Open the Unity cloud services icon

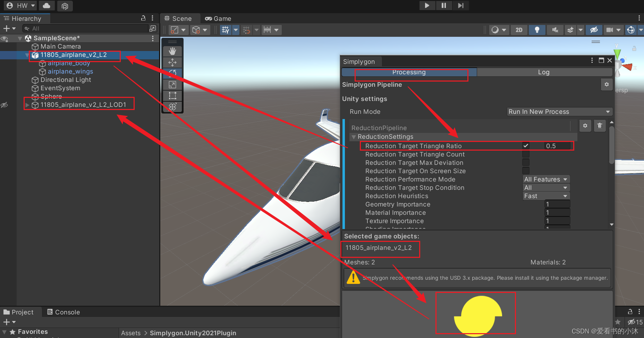46,6
